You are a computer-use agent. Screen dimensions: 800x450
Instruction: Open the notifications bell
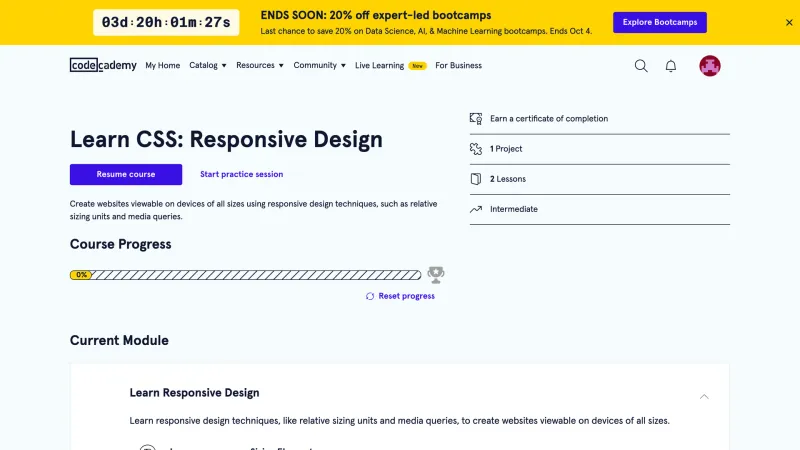(x=671, y=66)
